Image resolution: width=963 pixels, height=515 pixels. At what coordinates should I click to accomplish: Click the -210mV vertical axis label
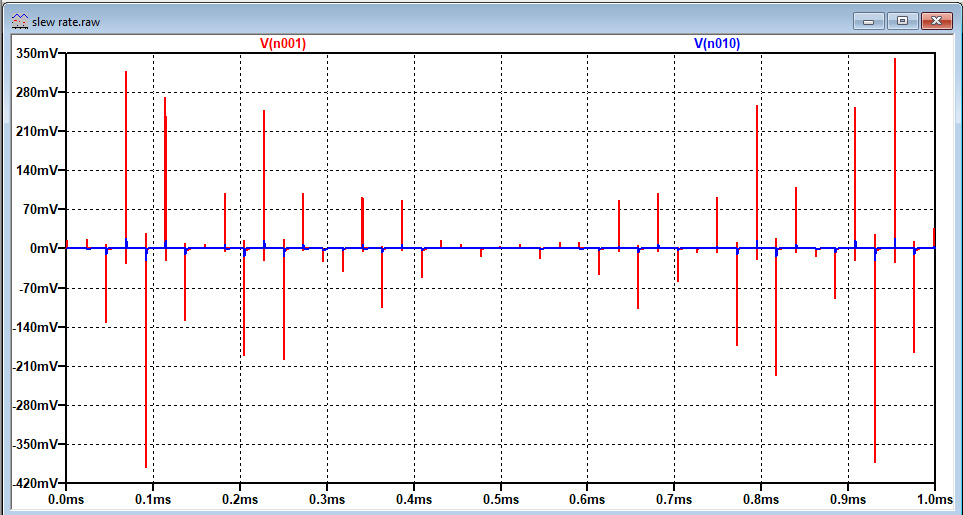[x=35, y=366]
